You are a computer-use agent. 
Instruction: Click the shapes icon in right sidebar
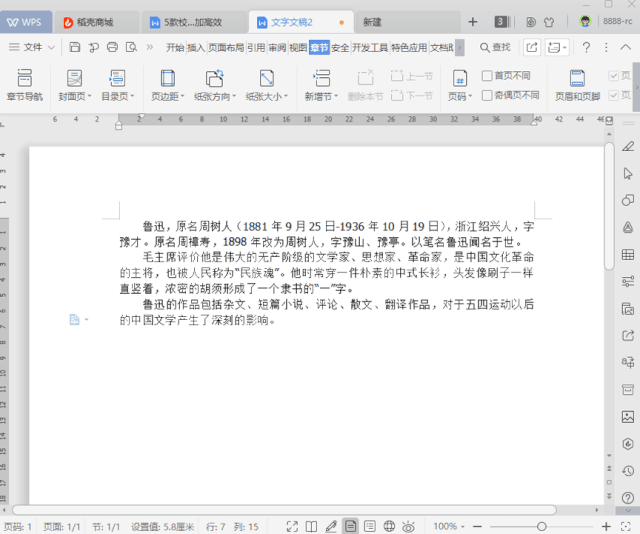tap(628, 200)
